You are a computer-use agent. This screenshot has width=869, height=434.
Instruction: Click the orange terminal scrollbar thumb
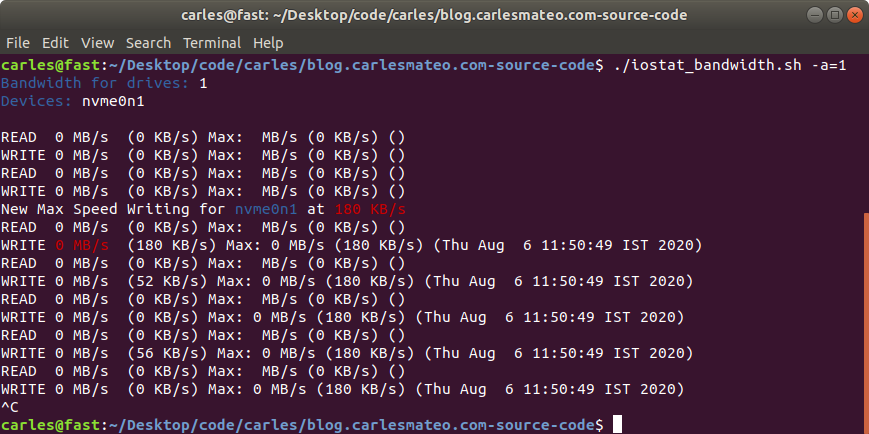(x=866, y=323)
